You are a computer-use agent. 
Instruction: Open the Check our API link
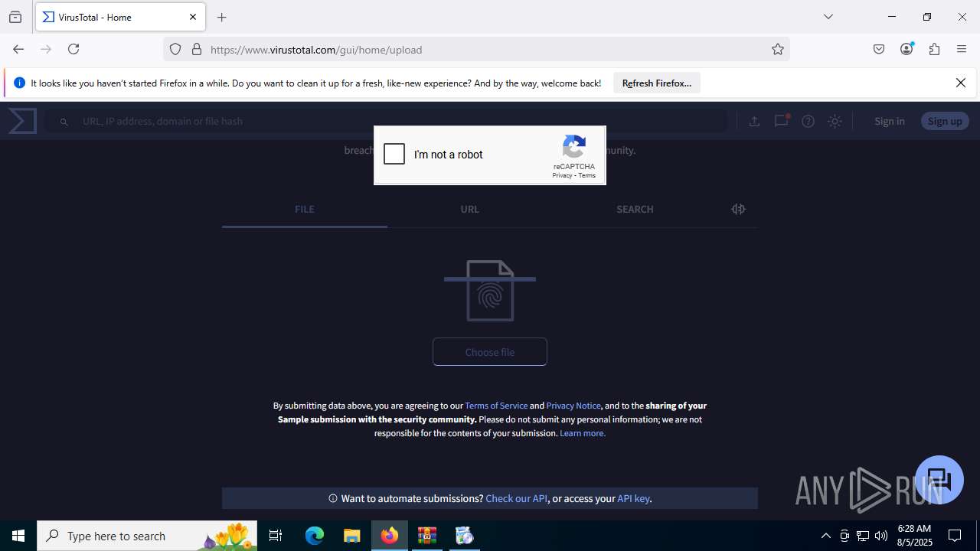(517, 498)
